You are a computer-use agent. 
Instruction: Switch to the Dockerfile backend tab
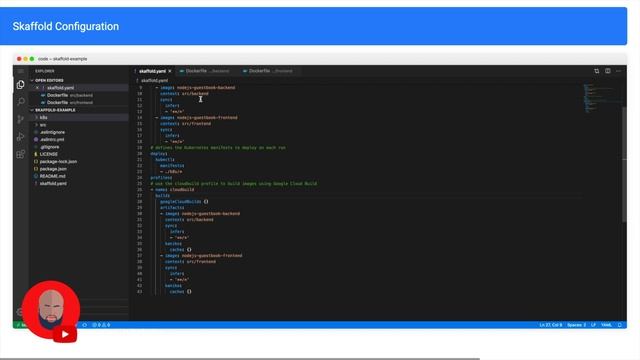[x=207, y=71]
